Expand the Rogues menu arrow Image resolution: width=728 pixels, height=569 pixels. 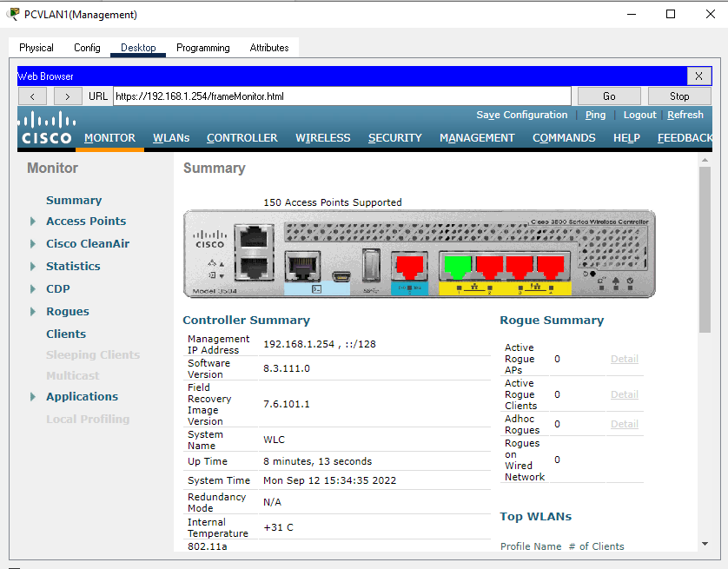coord(32,311)
